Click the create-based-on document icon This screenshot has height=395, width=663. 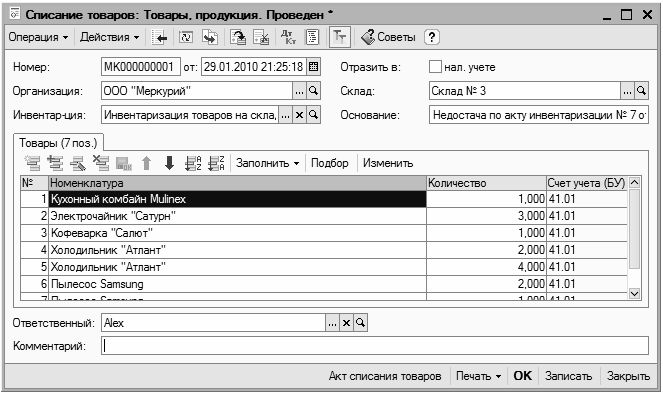point(210,37)
